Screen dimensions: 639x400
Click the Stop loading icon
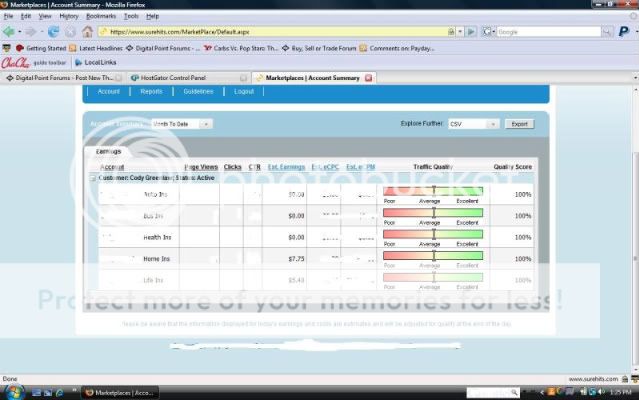pyautogui.click(x=70, y=31)
